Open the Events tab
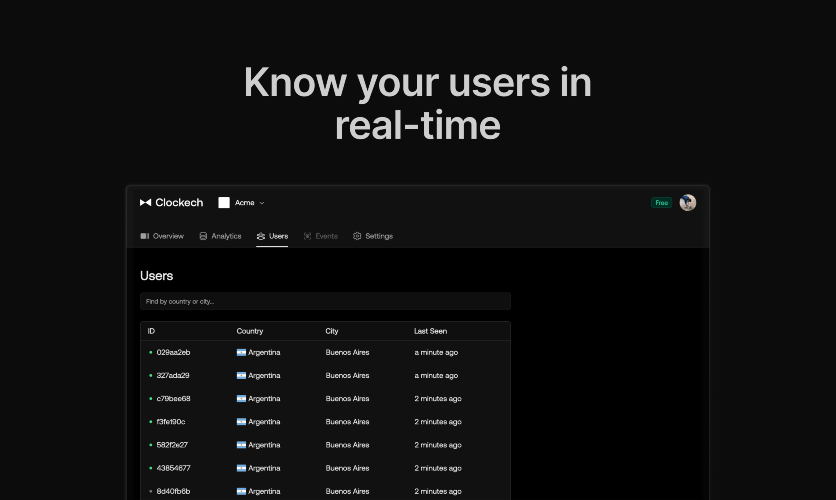Image resolution: width=836 pixels, height=500 pixels. 320,236
